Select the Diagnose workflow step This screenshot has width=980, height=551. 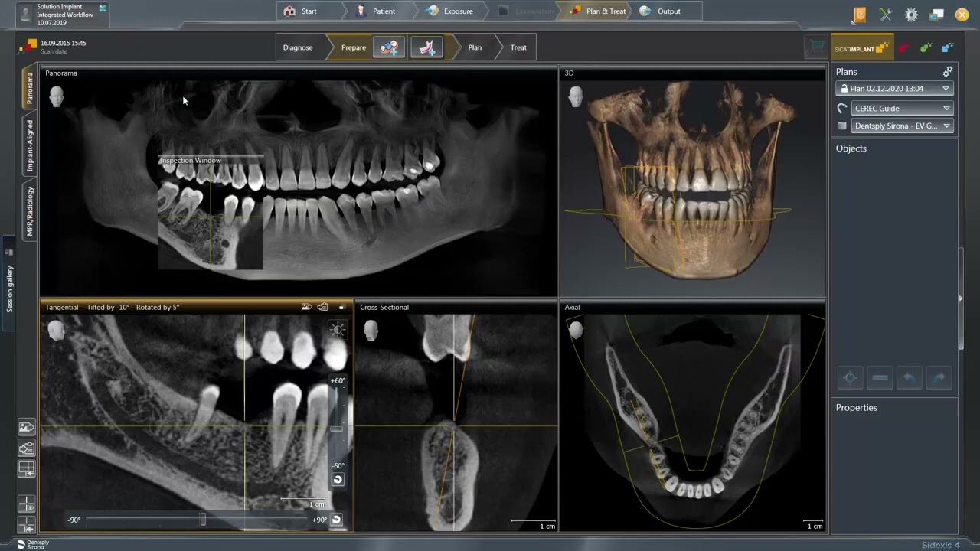(298, 47)
